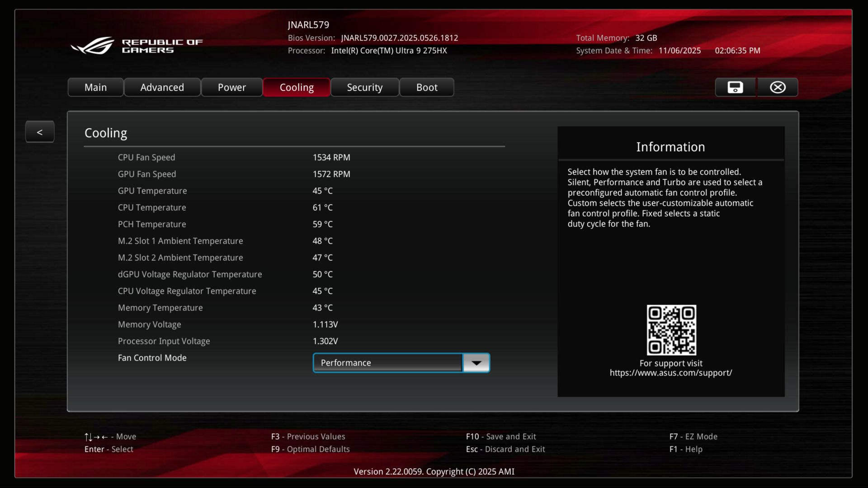Click F9 Optimal Defaults shortcut
The width and height of the screenshot is (868, 488).
(310, 449)
